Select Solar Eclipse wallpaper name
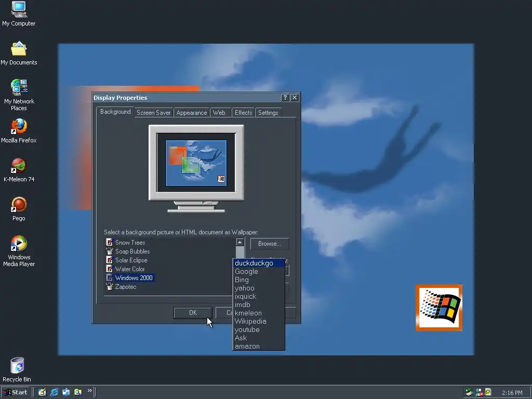532x399 pixels. [x=131, y=260]
